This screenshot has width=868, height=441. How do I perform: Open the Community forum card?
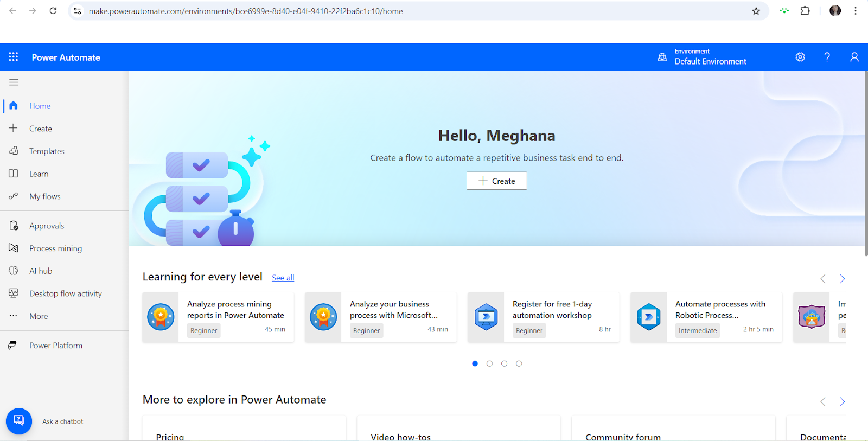[x=673, y=429]
